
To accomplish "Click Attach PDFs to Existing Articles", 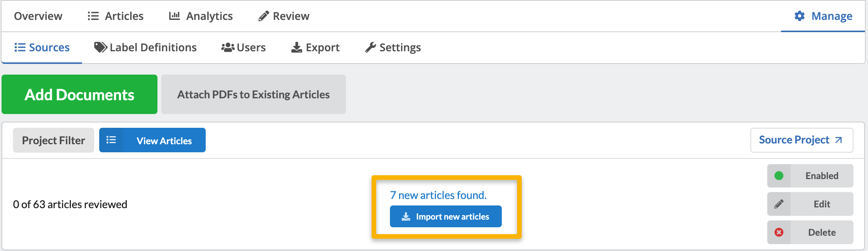I will (x=253, y=95).
